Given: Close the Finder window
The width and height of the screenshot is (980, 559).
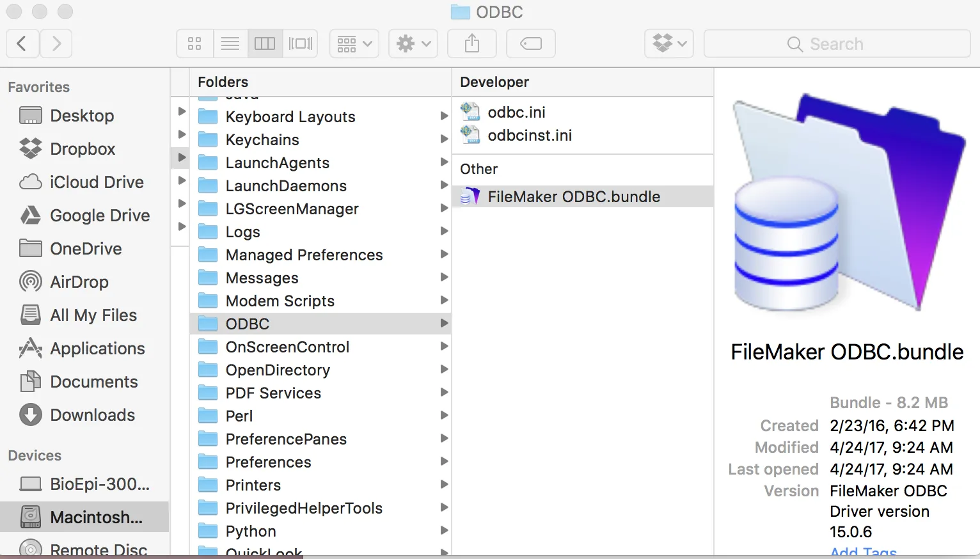Looking at the screenshot, I should [x=14, y=12].
